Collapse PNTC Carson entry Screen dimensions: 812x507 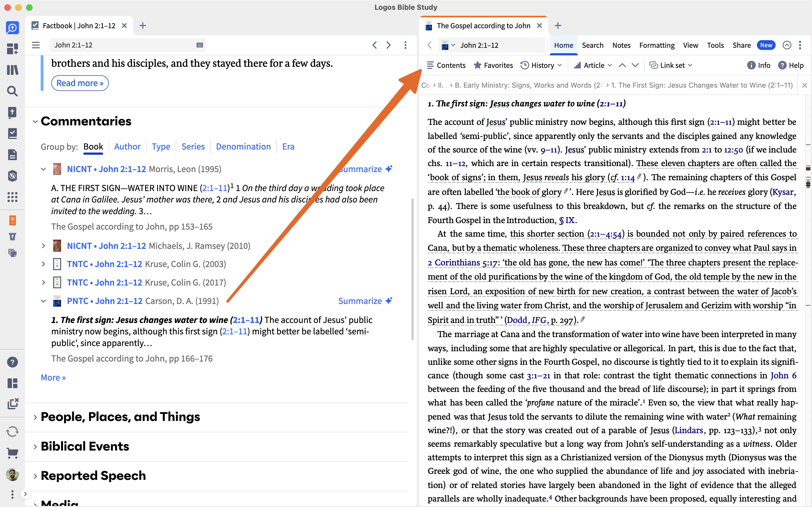click(x=43, y=301)
